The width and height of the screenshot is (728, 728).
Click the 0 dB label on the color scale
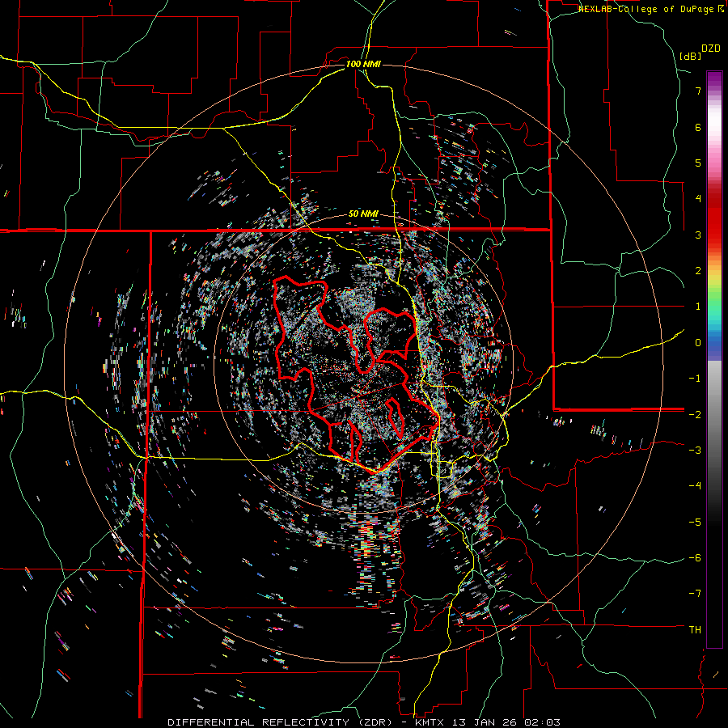[698, 343]
